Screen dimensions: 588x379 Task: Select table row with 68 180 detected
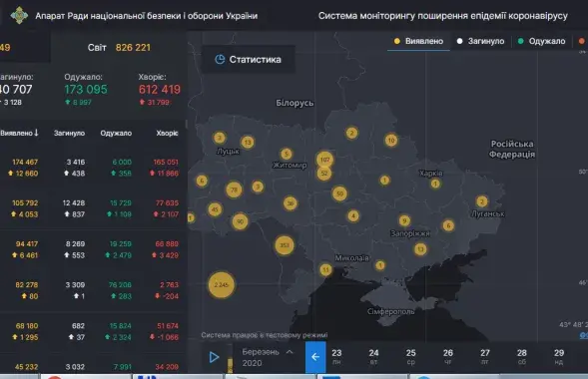(x=94, y=331)
